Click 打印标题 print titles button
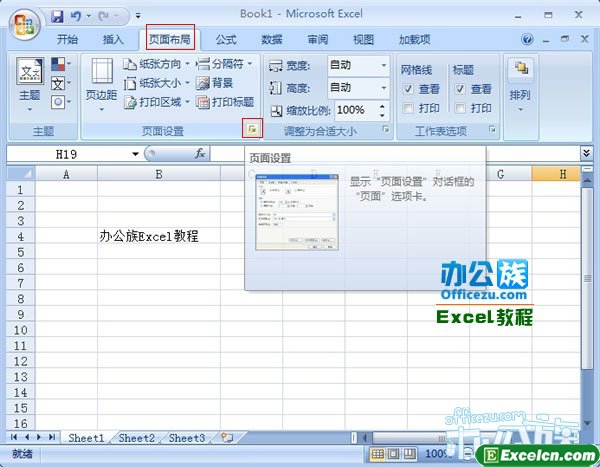The height and width of the screenshot is (467, 600). [225, 102]
